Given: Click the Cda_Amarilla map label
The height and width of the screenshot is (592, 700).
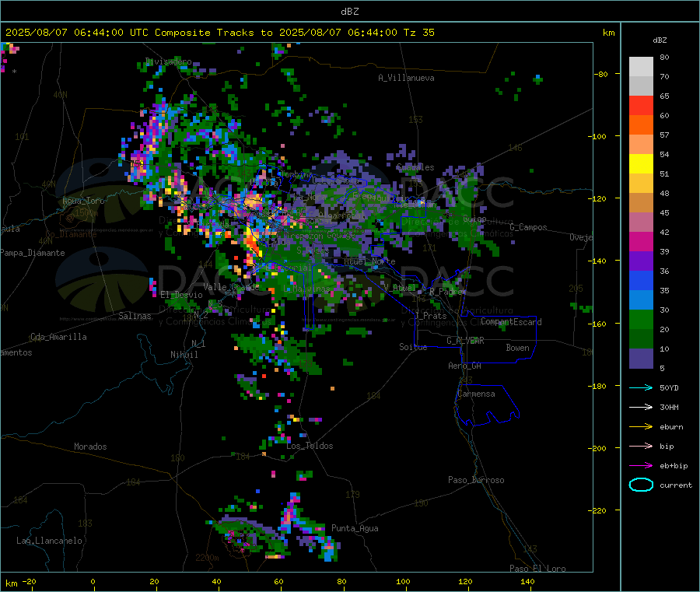Looking at the screenshot, I should pos(58,337).
